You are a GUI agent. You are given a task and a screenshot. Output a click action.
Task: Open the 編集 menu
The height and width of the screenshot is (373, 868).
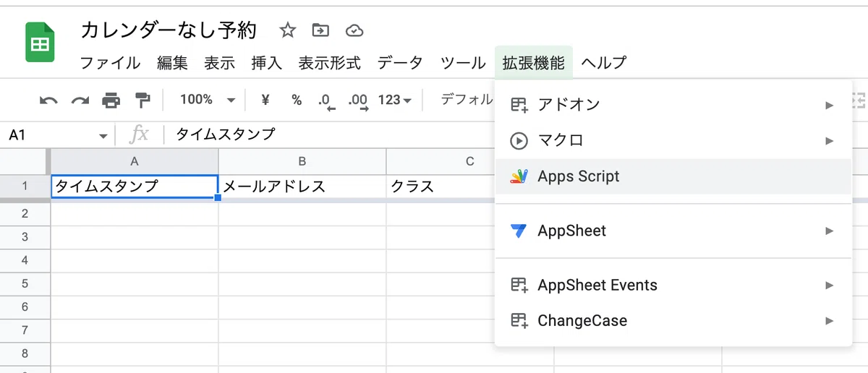coord(172,63)
